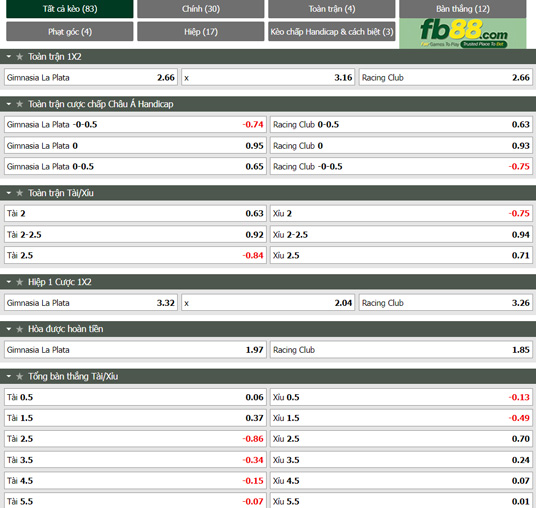Pick Xỉu 2 at -0.75

[401, 214]
